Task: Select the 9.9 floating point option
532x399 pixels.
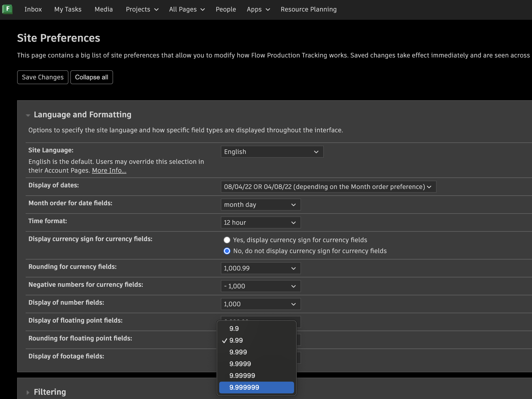Action: pos(234,328)
